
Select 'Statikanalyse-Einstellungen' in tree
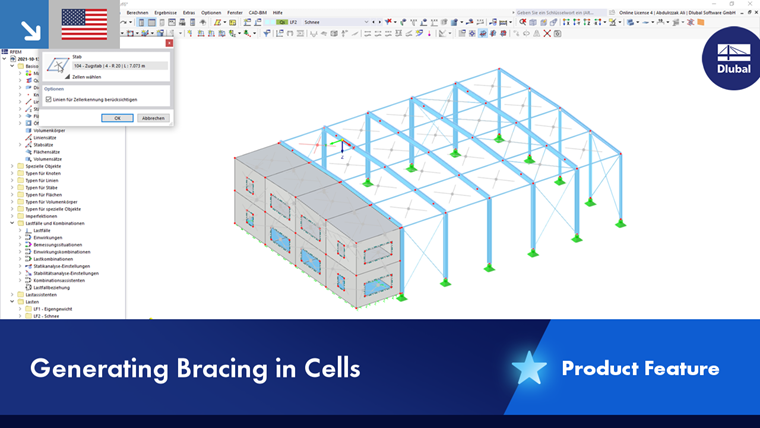[62, 266]
